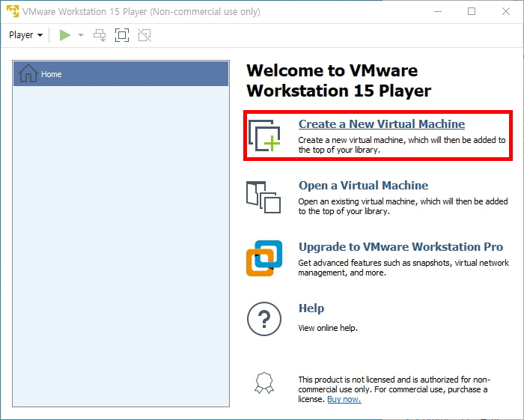Click the 'Welcome to VMware Workstation 15 Player' heading
Viewport: 524px width, 420px height.
pos(339,81)
